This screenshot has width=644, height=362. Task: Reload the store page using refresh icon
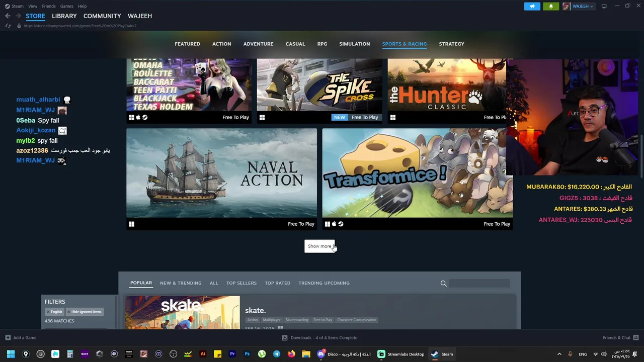(8, 26)
